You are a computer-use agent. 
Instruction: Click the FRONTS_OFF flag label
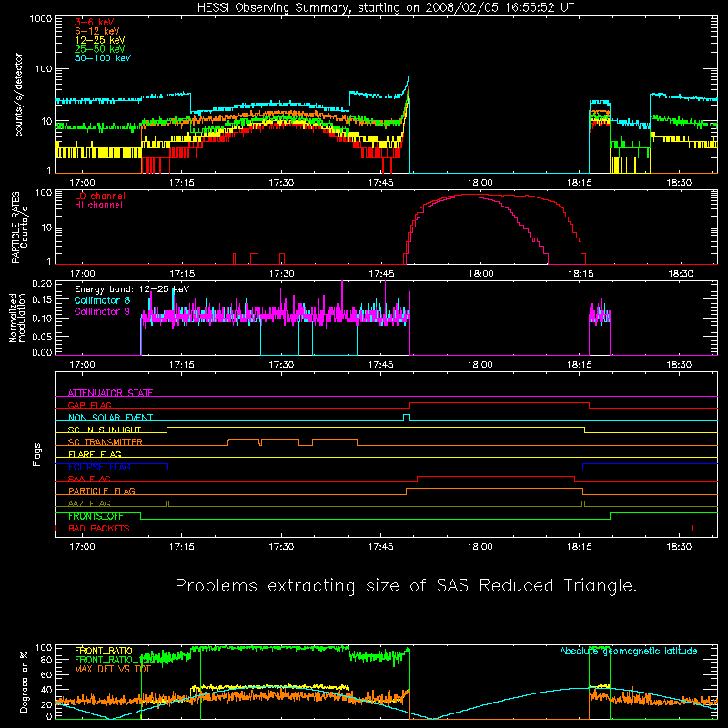point(96,516)
